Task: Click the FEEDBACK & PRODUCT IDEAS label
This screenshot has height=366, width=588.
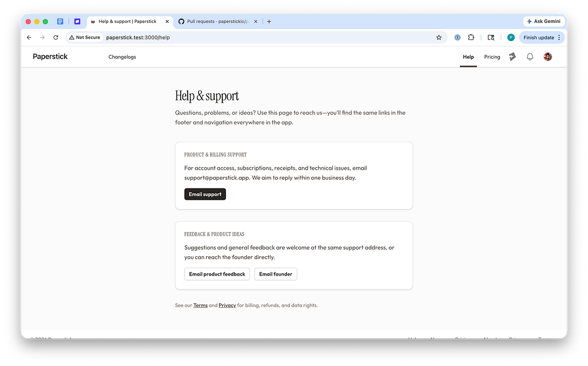Action: coord(214,234)
